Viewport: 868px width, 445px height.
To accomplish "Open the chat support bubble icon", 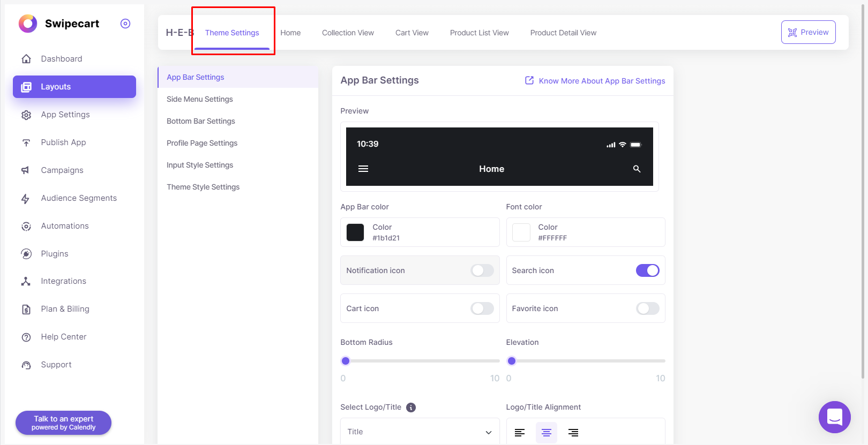I will [834, 417].
